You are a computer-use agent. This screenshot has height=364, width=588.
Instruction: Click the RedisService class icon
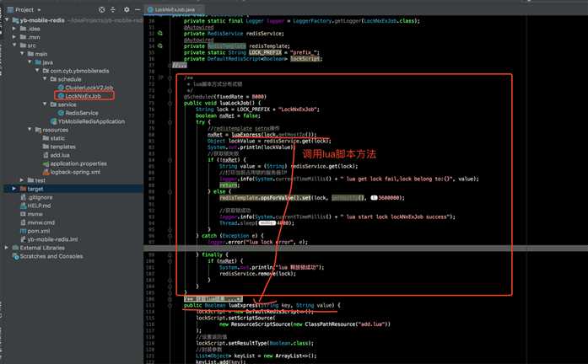[61, 113]
